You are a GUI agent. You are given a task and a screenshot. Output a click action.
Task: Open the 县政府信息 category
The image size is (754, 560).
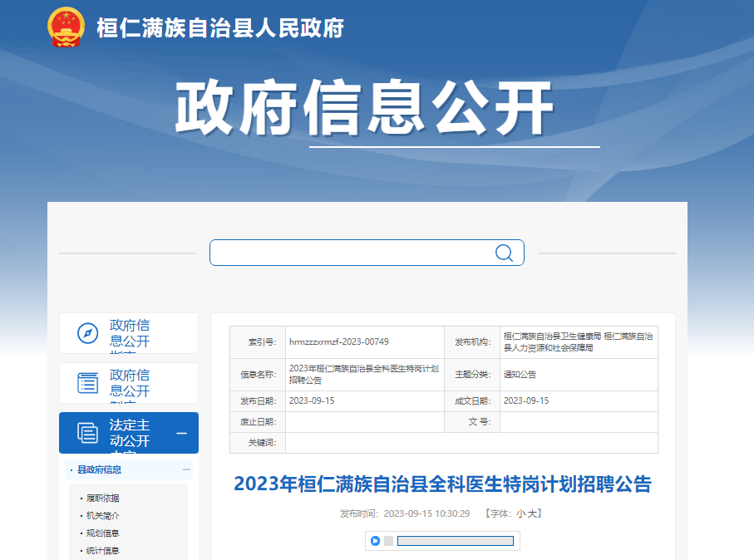pos(100,469)
